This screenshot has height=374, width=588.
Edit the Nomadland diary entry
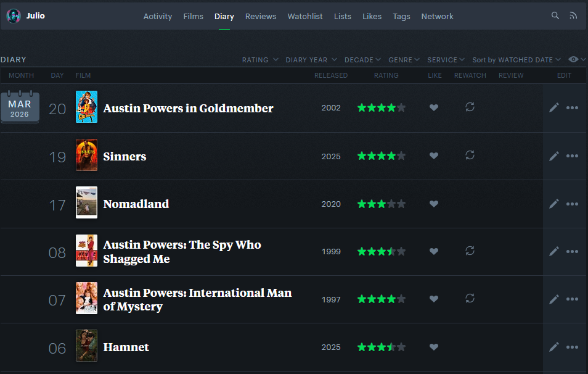point(554,204)
